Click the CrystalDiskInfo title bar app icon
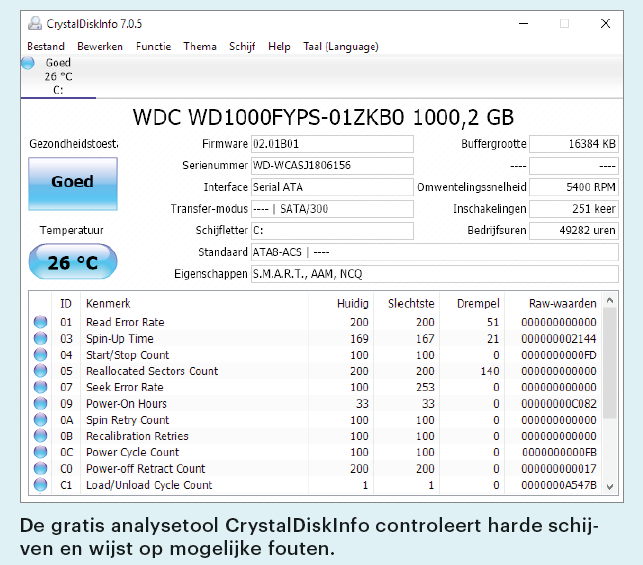Image resolution: width=643 pixels, height=565 pixels. pyautogui.click(x=35, y=23)
